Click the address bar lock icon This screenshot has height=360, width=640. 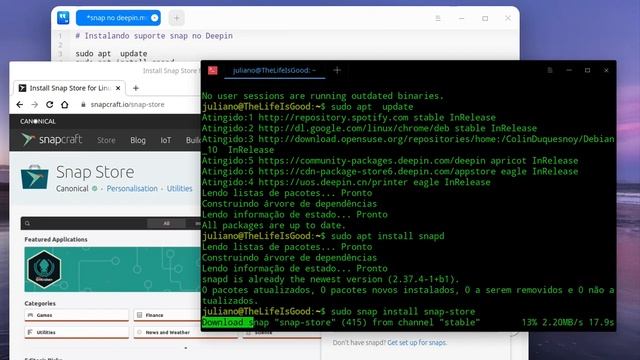tap(83, 104)
